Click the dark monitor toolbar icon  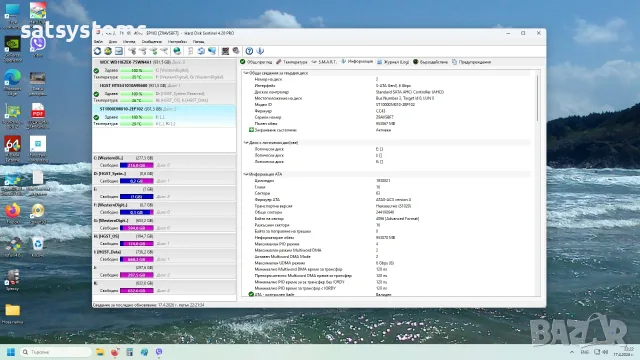click(x=225, y=51)
